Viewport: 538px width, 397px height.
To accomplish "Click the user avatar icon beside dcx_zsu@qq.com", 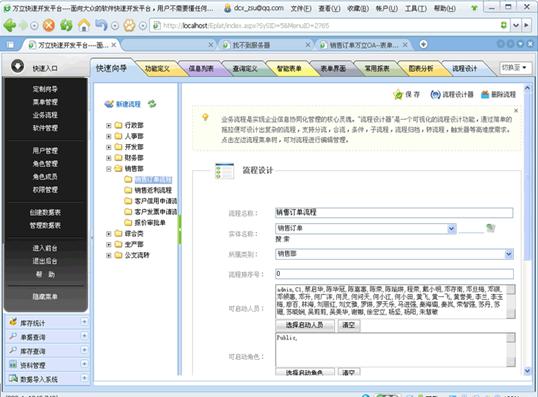I will point(227,8).
